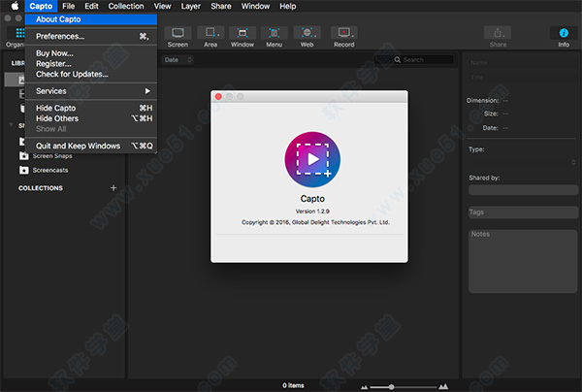Click the copyright Global Delight Technologies text

pos(315,222)
